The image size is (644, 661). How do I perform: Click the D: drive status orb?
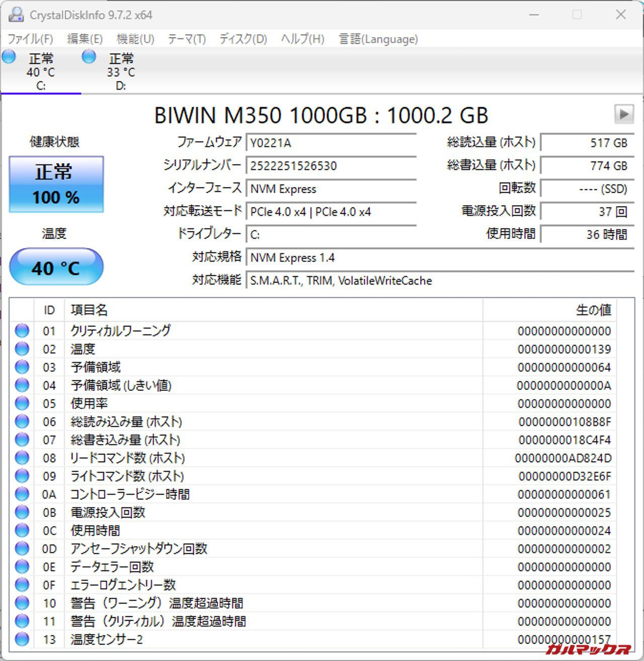pyautogui.click(x=89, y=57)
